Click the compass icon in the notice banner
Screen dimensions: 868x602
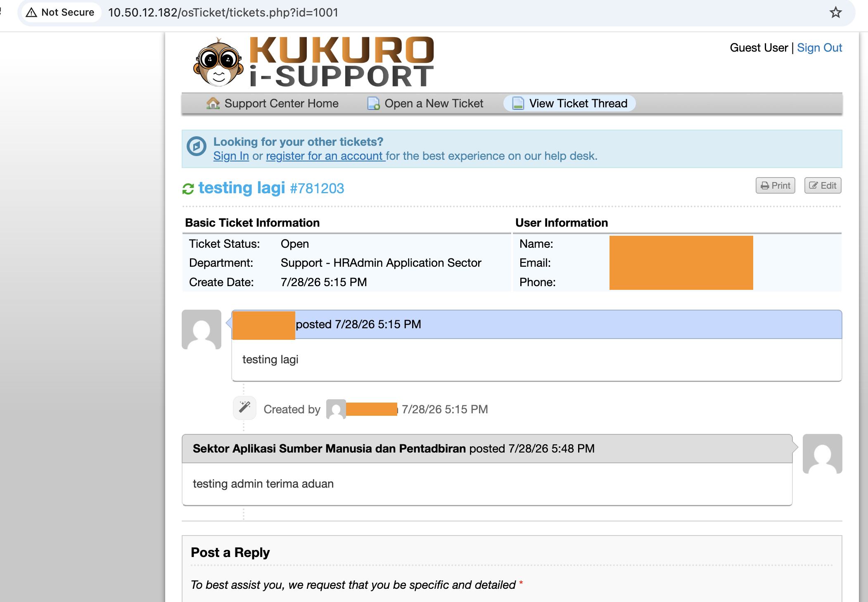coord(197,146)
